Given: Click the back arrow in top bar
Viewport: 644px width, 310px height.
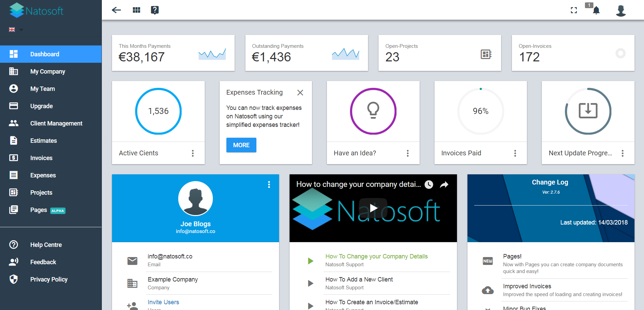Looking at the screenshot, I should [116, 10].
